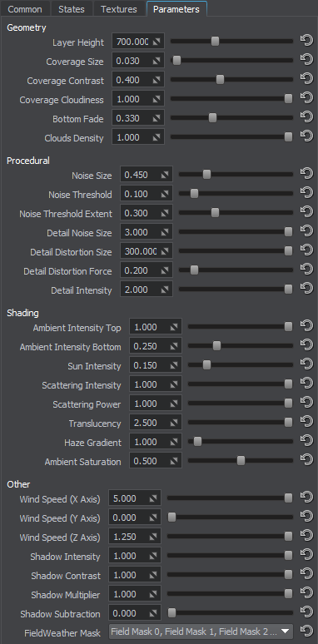The height and width of the screenshot is (644, 318).
Task: Click the Noise Size slider handle
Action: [206, 174]
